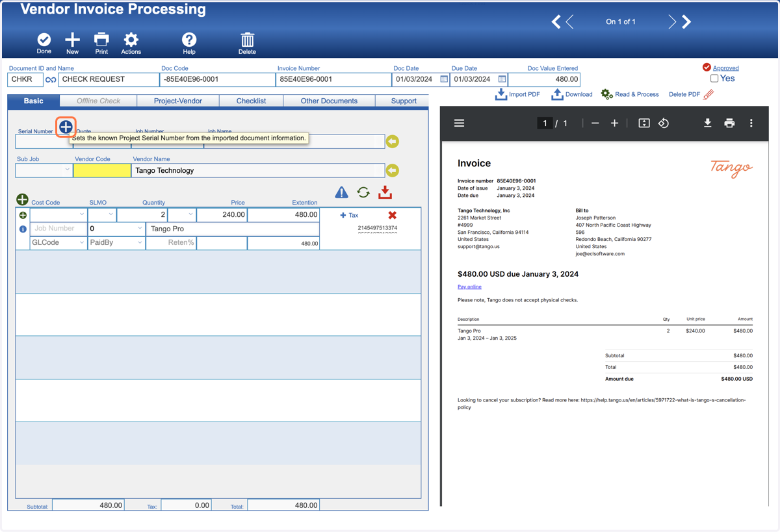Screen dimensions: 780x532
Task: Expand the Cost Code dropdown
Action: 81,214
